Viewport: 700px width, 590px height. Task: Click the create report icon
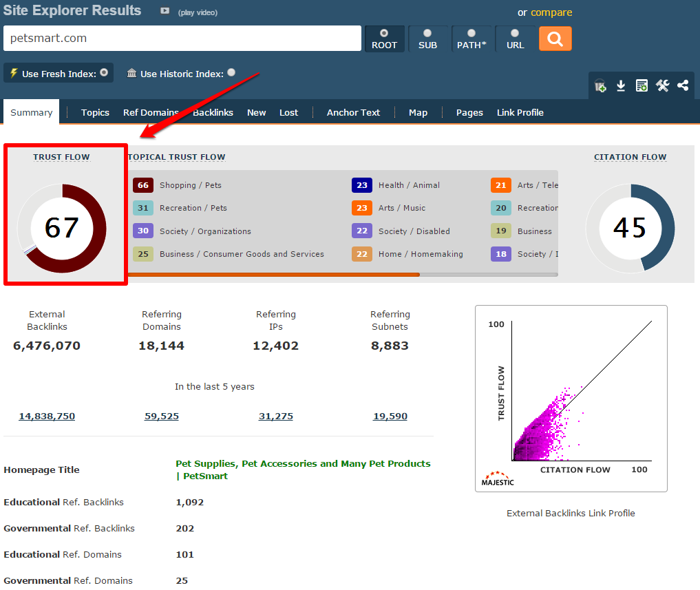[x=641, y=86]
